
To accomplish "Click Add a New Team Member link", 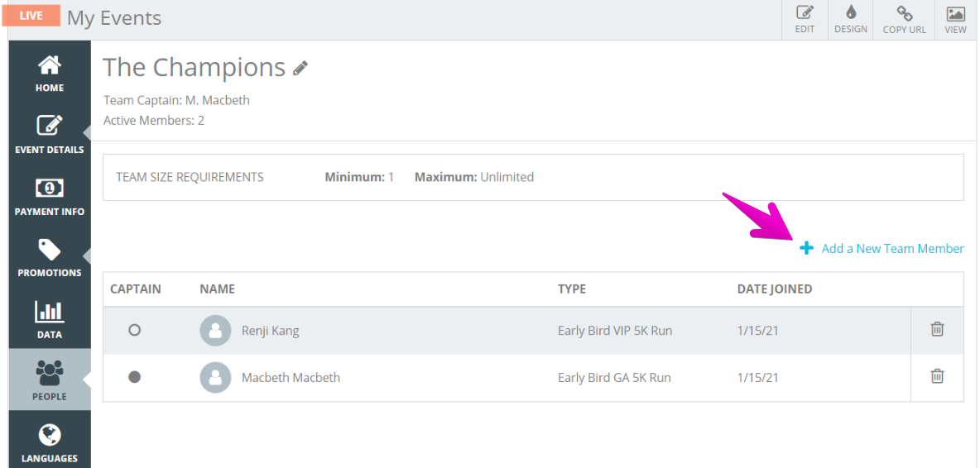I will [x=882, y=248].
